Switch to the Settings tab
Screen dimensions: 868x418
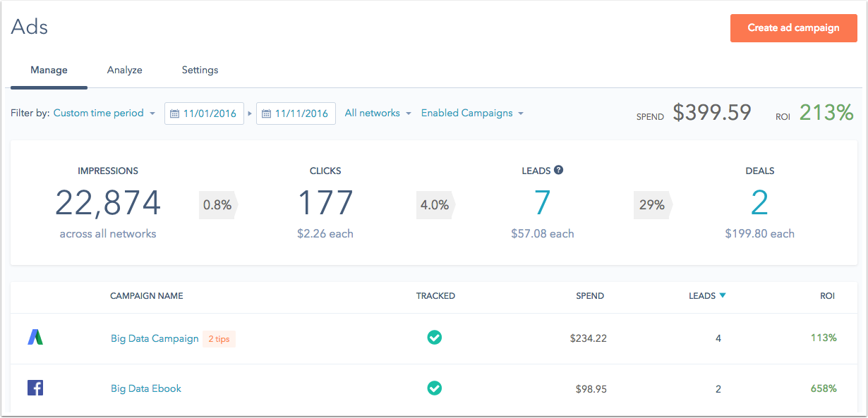click(x=200, y=70)
